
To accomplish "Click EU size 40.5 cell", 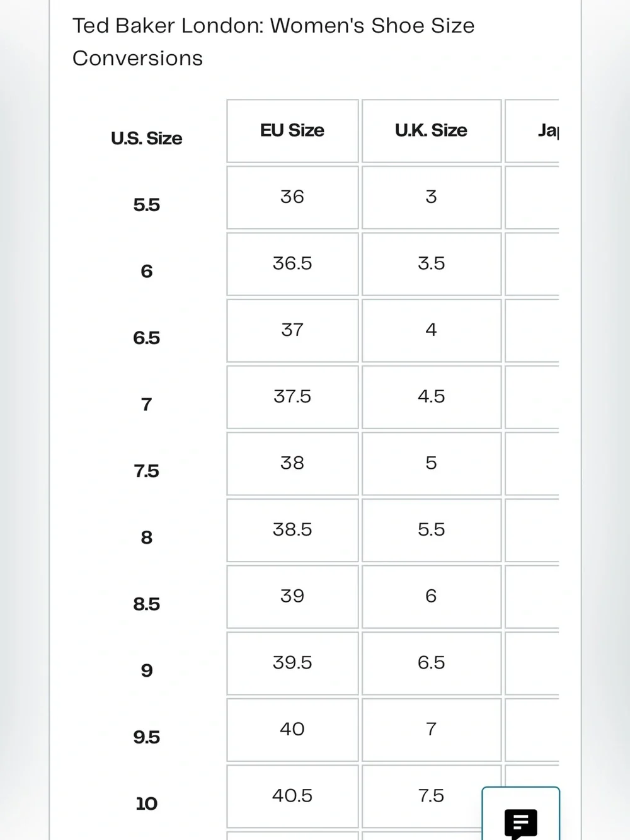I will 292,796.
